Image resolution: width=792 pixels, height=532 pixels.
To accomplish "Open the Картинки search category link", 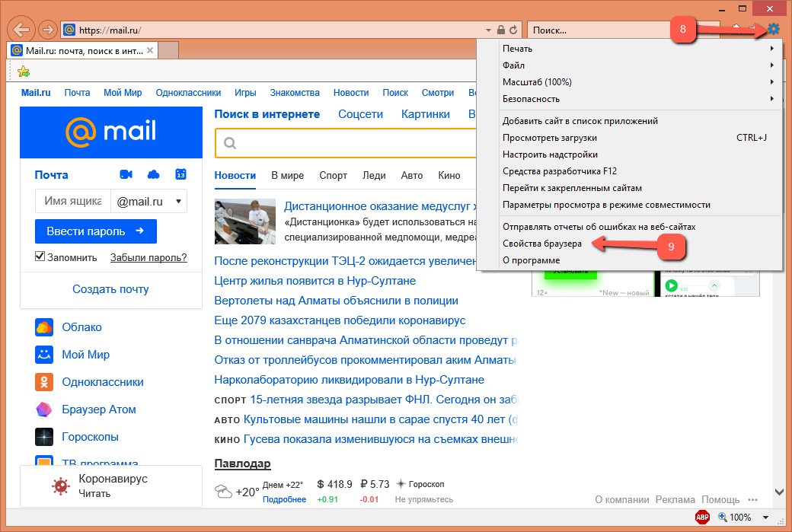I will tap(425, 115).
